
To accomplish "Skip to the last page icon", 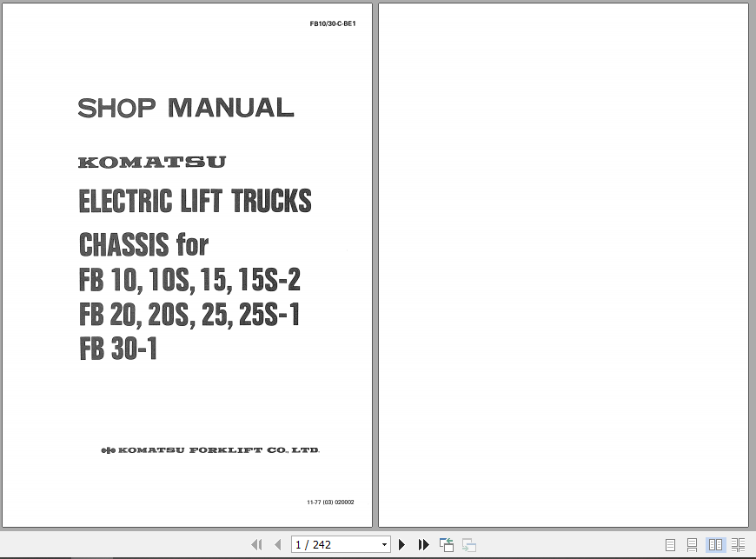I will pyautogui.click(x=424, y=543).
